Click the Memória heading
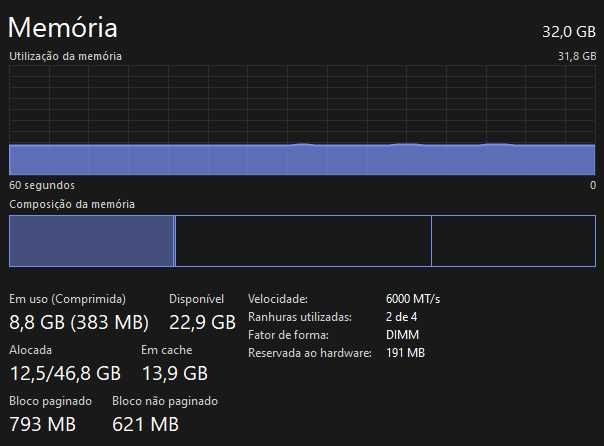 coord(63,27)
